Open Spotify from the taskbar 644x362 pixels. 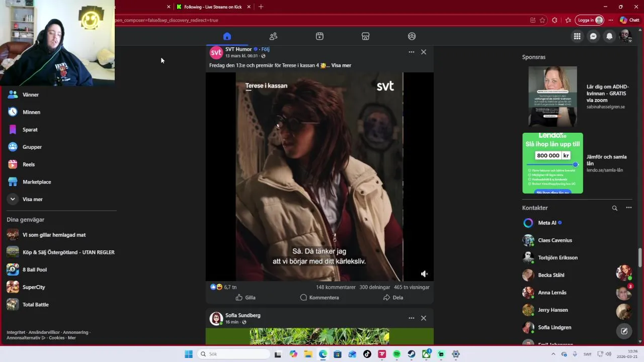point(396,354)
